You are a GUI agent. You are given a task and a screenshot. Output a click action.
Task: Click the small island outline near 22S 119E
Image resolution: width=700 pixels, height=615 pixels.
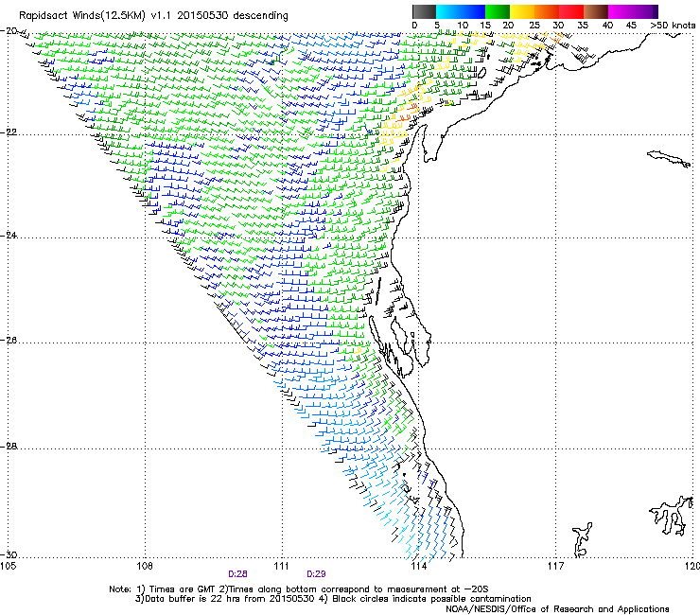669,158
